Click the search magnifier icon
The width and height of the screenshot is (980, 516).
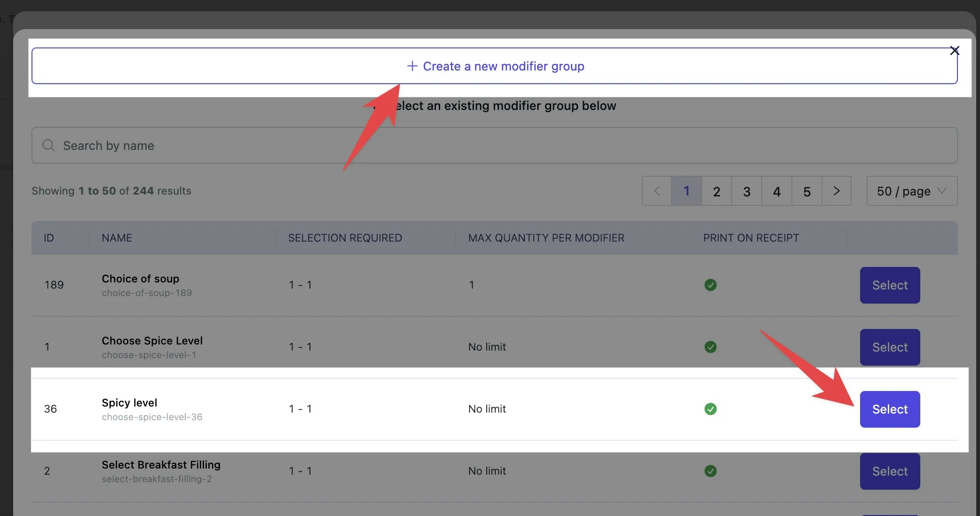pos(48,145)
